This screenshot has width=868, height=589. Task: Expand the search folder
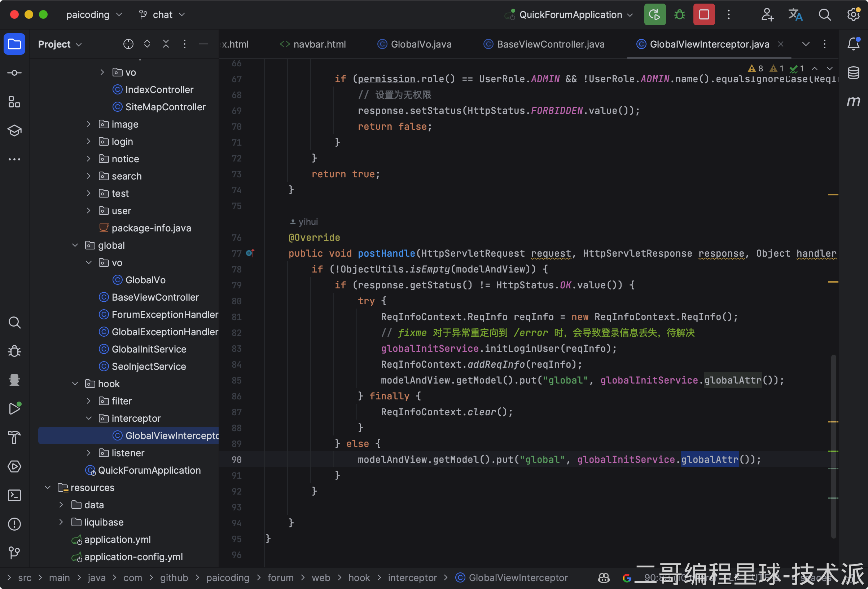(x=88, y=176)
